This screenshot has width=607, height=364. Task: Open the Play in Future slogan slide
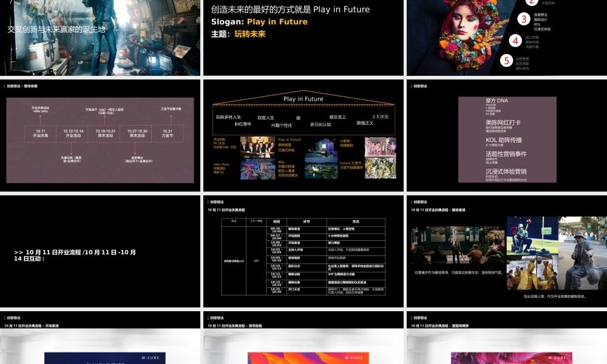point(303,36)
